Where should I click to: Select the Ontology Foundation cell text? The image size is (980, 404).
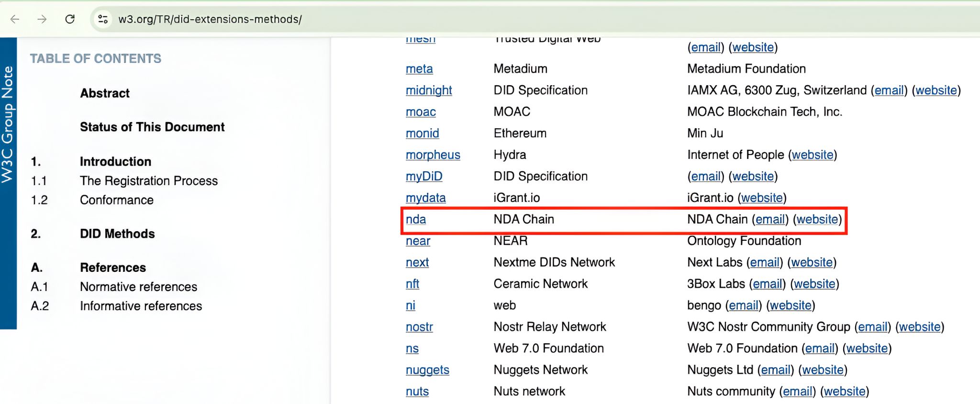click(744, 241)
